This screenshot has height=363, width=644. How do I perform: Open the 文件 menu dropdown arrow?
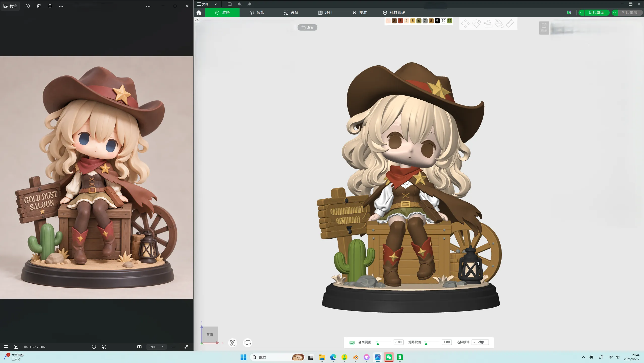pos(215,4)
